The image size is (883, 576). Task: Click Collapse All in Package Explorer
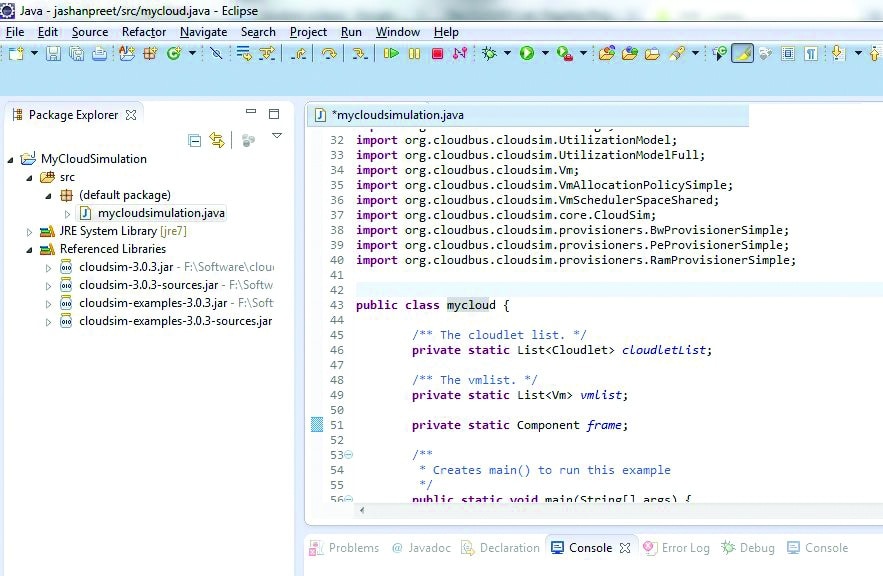coord(195,141)
